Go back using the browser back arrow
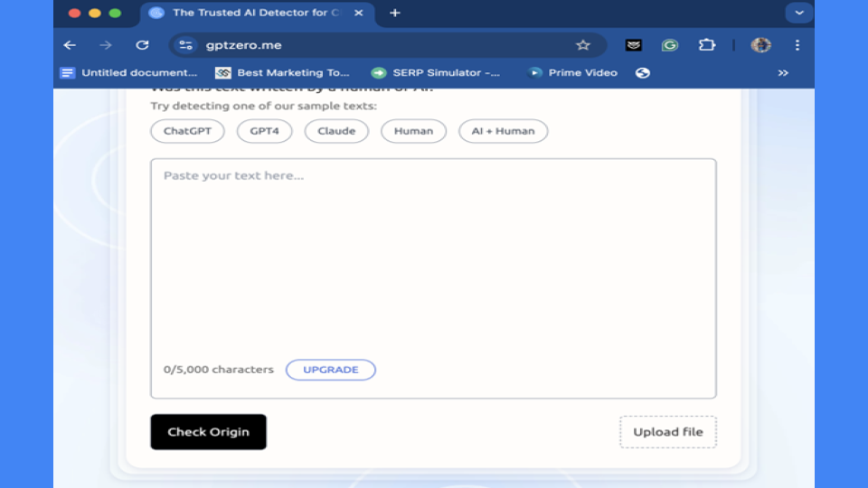The height and width of the screenshot is (488, 868). pos(70,45)
